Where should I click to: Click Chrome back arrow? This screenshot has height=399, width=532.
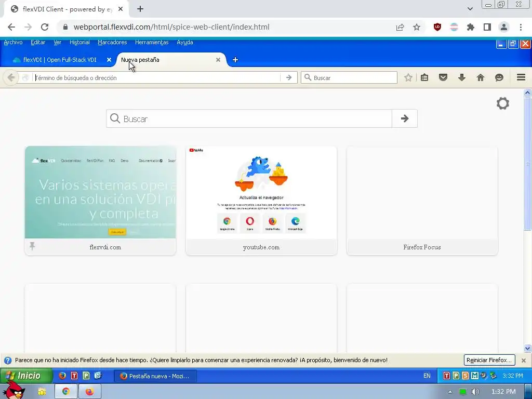click(11, 27)
